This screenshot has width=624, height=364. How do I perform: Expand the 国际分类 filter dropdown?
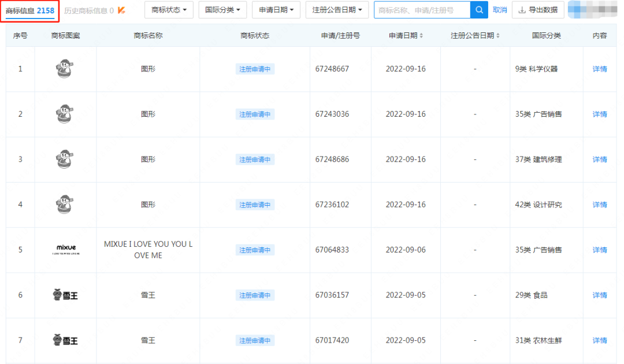click(x=222, y=10)
